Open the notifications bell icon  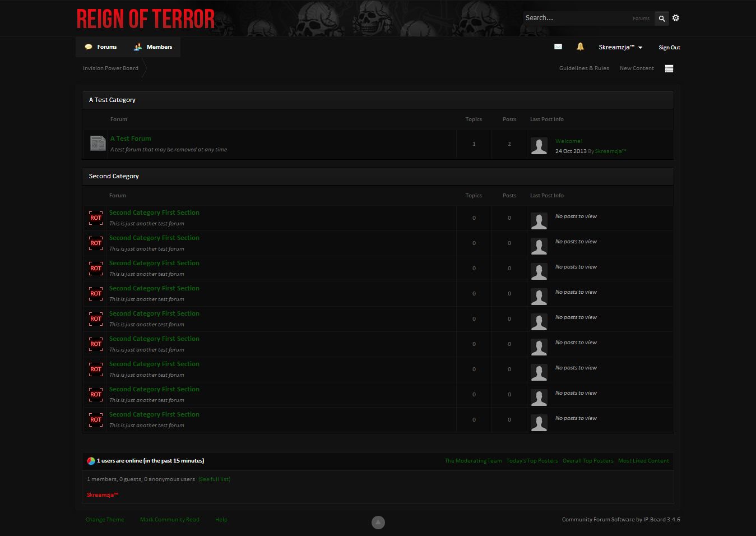(x=580, y=47)
